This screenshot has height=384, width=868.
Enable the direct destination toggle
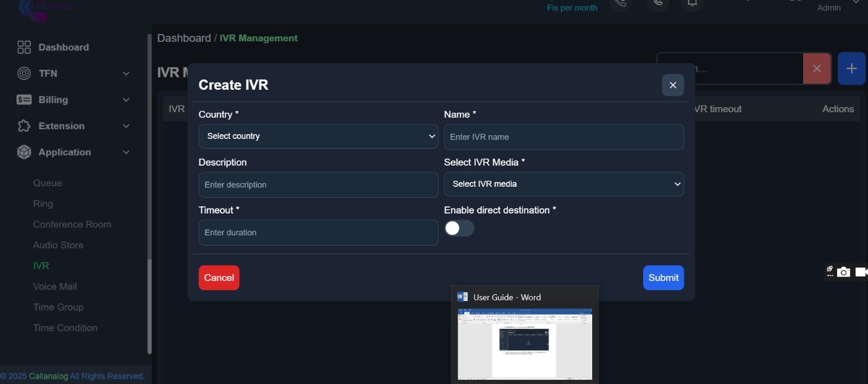coord(459,228)
